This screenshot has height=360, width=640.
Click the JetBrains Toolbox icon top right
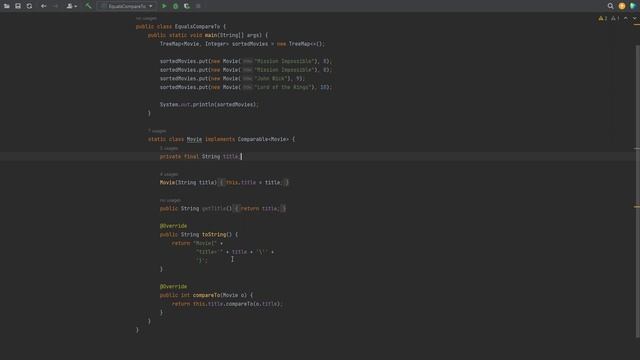coord(633,6)
